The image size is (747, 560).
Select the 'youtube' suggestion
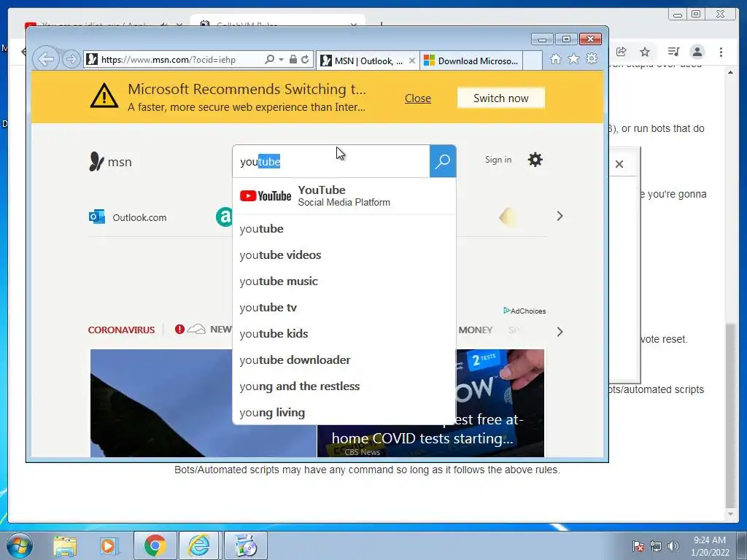(x=344, y=229)
